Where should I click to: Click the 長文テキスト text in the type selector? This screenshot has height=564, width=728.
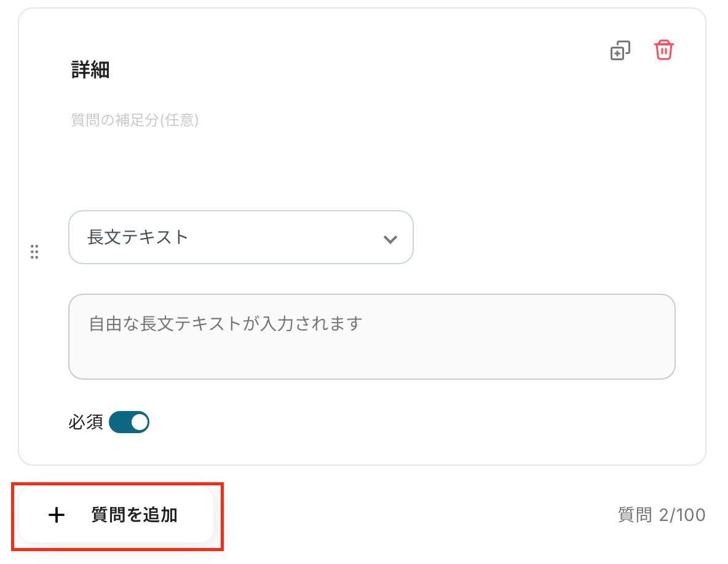pyautogui.click(x=138, y=237)
